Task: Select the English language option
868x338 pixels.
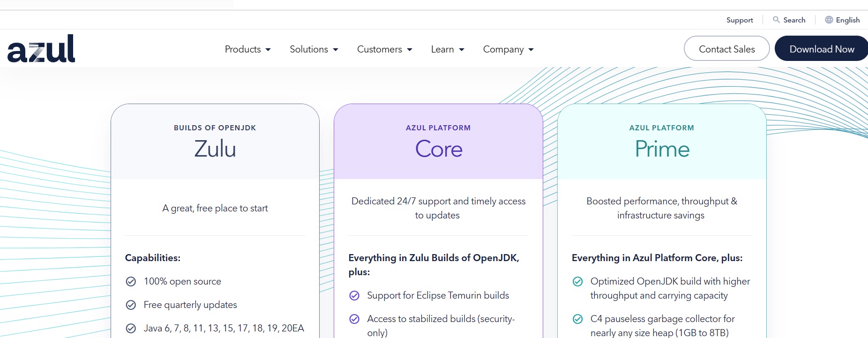Action: coord(847,20)
